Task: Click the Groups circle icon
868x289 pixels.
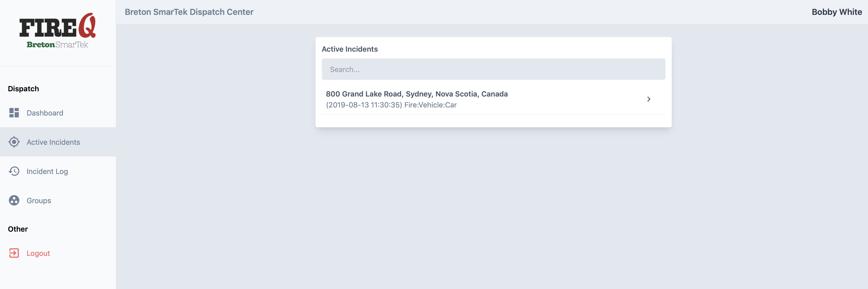Action: tap(14, 200)
